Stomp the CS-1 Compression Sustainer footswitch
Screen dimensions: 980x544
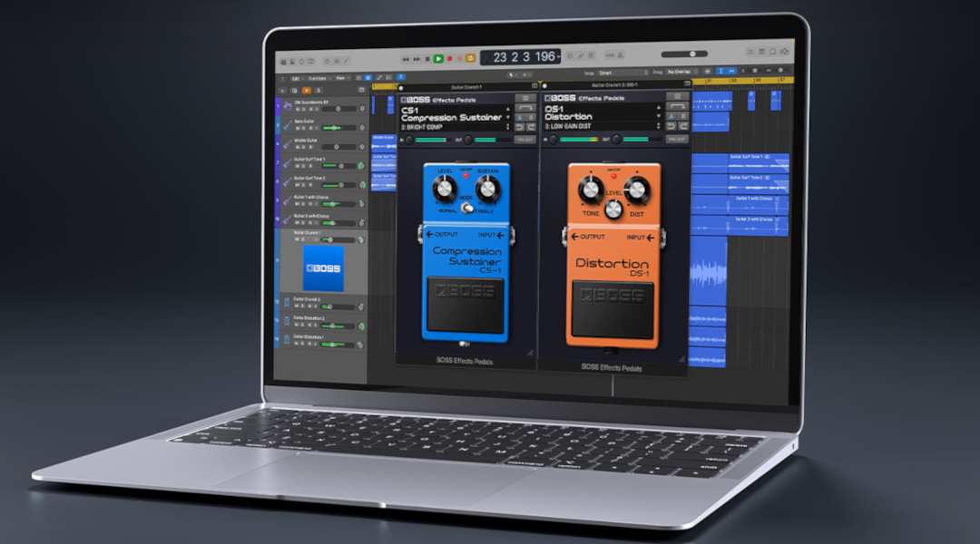[x=465, y=305]
